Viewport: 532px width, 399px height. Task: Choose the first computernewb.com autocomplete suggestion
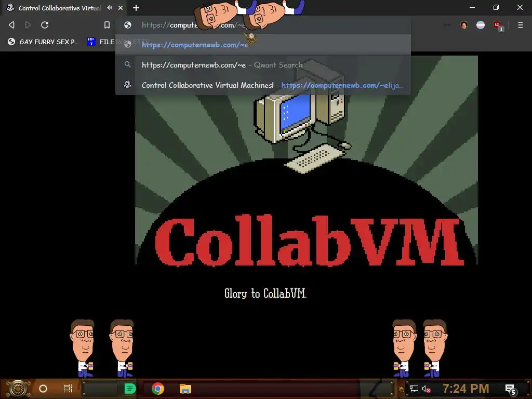point(263,45)
